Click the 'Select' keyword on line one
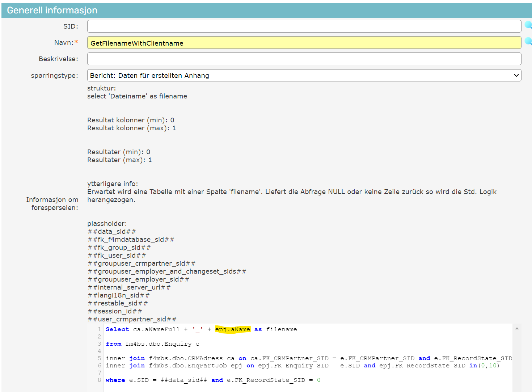Viewport: 532px width, 392px height. [x=117, y=329]
